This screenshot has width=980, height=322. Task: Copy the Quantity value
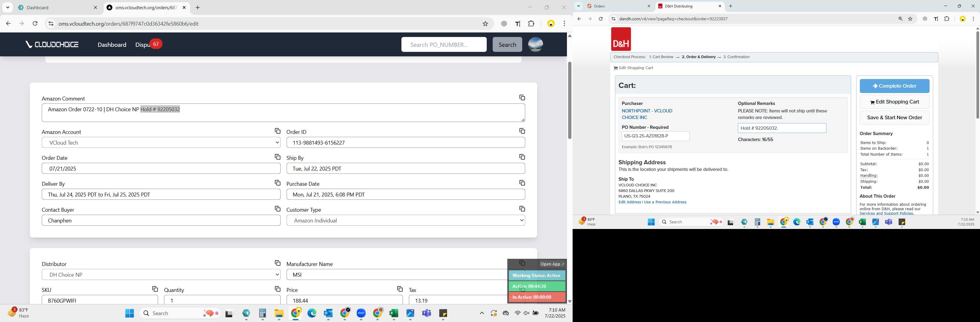[277, 289]
